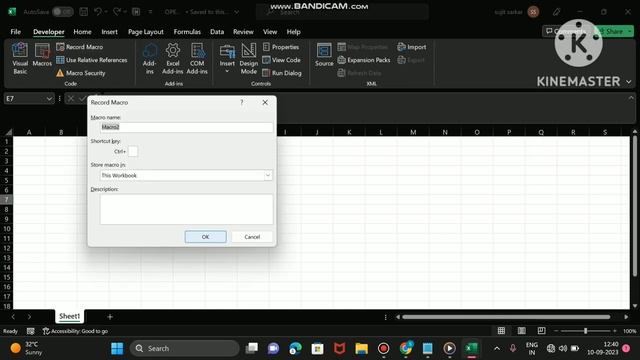Open Macro Security settings
This screenshot has height=360, width=640.
coord(80,73)
